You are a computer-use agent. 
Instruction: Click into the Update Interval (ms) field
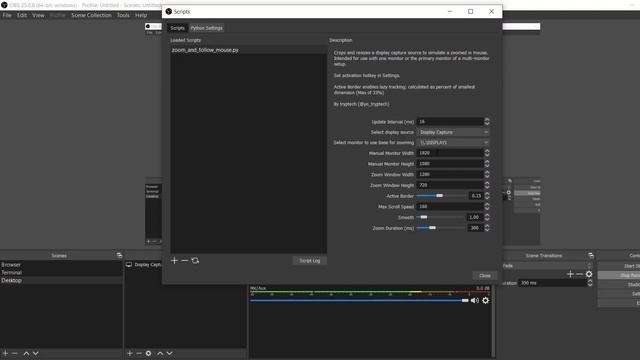point(450,122)
